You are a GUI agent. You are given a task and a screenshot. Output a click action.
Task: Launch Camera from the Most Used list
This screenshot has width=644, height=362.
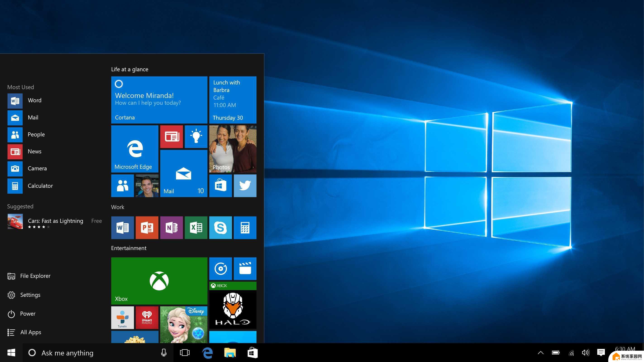[27, 169]
